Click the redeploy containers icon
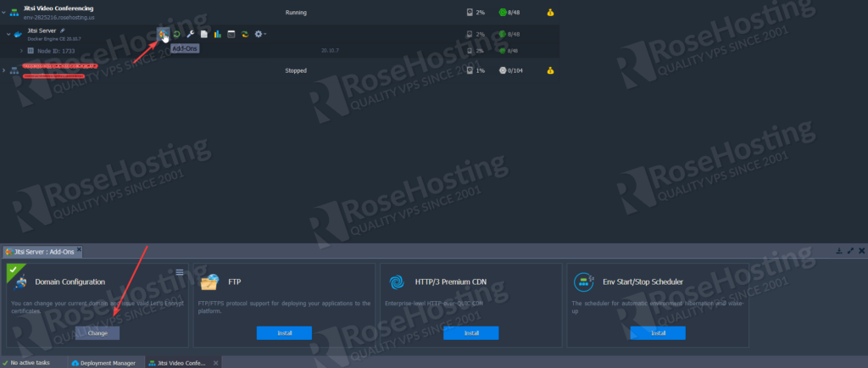 click(244, 34)
